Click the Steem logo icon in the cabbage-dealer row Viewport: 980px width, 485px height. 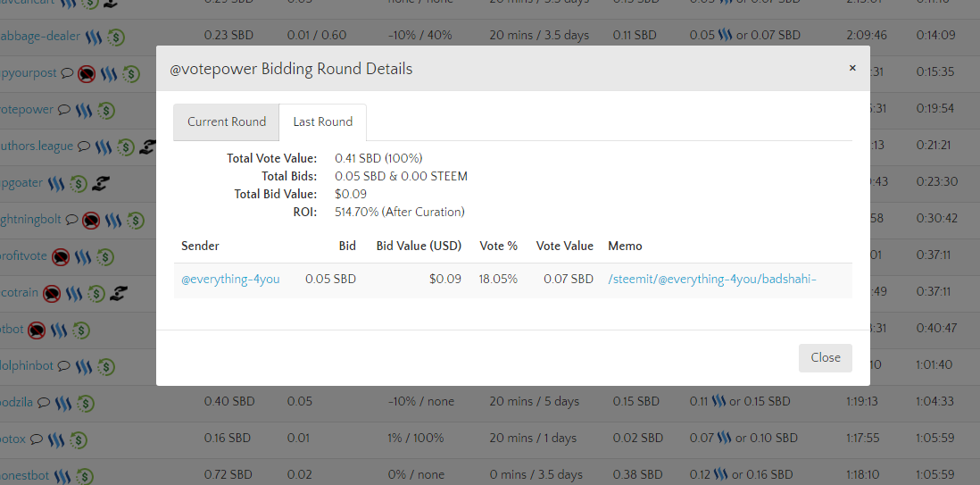(x=94, y=37)
